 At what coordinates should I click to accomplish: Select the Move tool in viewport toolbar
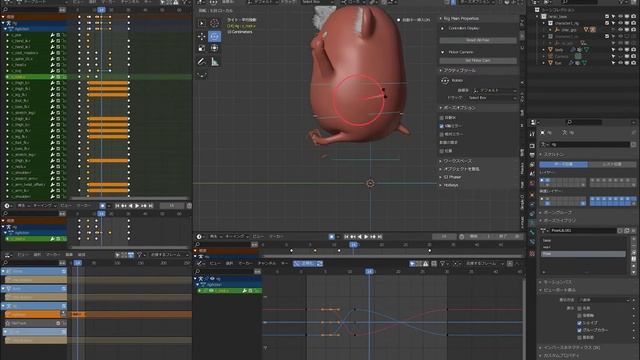point(202,36)
